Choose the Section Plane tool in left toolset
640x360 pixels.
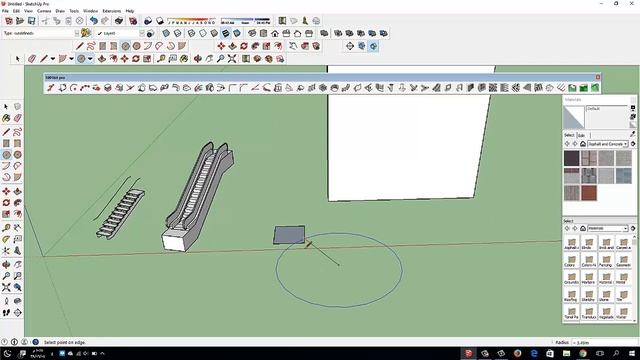18,313
